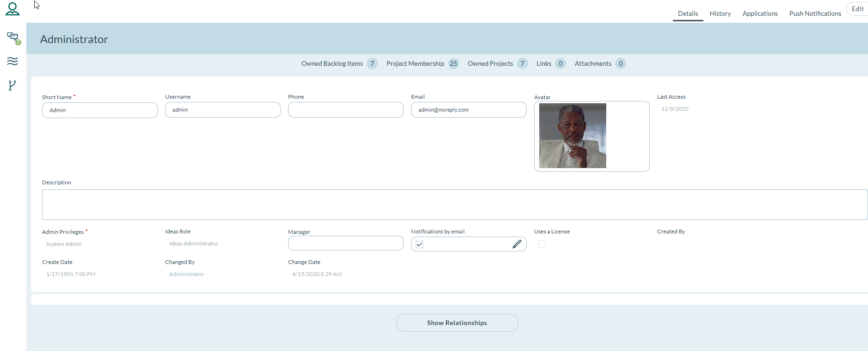Click the Description text area
Screen dimensions: 868x351
coord(455,205)
